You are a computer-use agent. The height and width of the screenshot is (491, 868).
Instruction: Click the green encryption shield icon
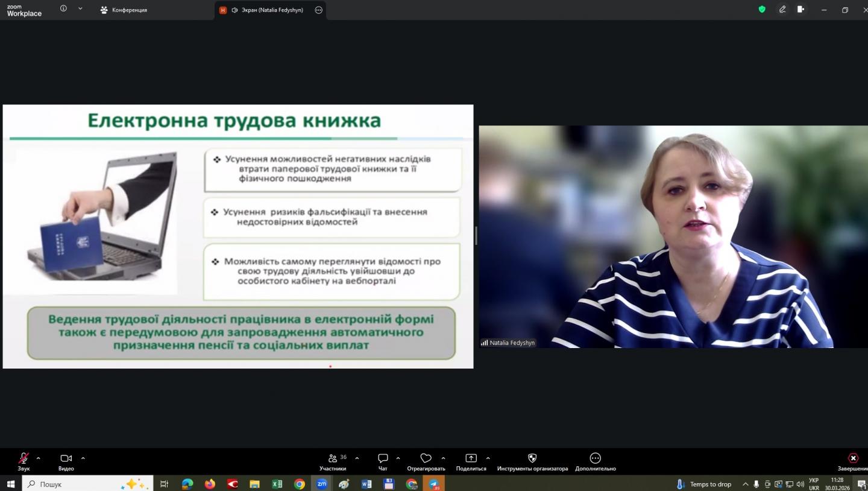coord(762,10)
